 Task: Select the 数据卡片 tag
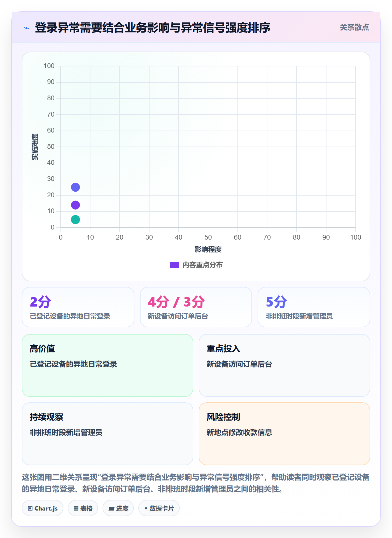159,508
